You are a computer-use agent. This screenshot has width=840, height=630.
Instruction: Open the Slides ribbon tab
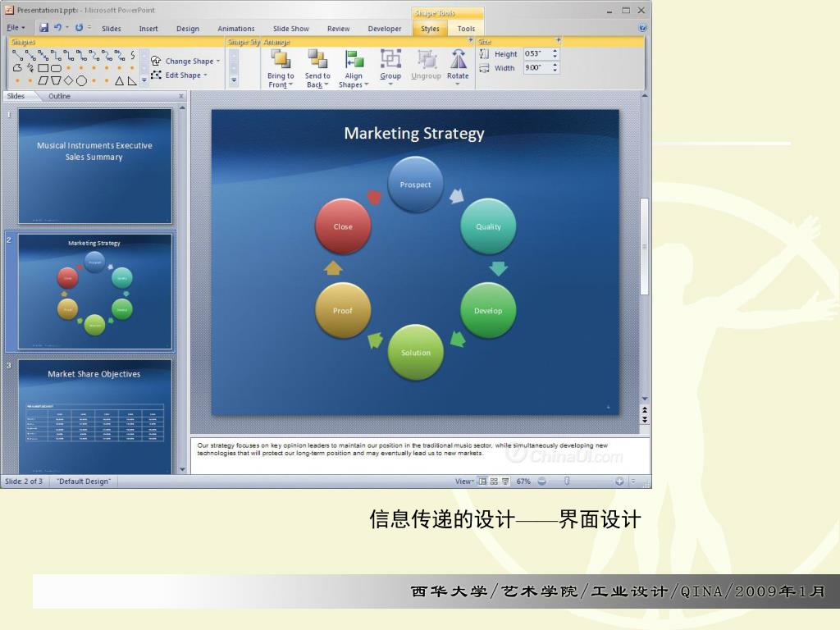click(112, 29)
